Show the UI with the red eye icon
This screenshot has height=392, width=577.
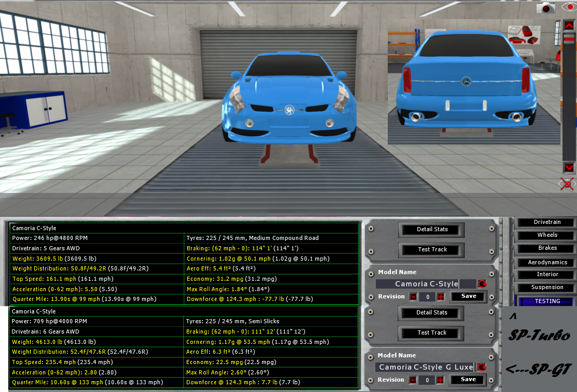[568, 7]
